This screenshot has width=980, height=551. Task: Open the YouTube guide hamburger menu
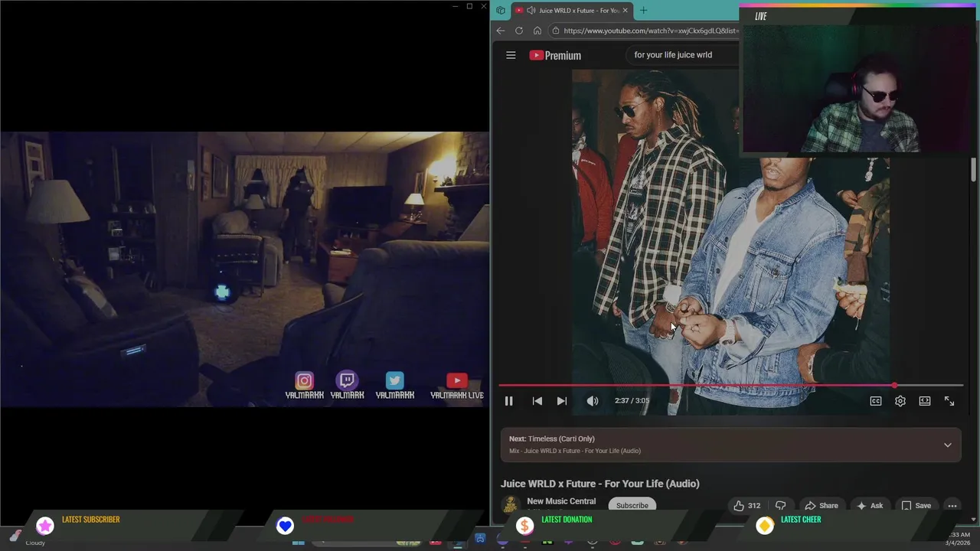tap(511, 55)
